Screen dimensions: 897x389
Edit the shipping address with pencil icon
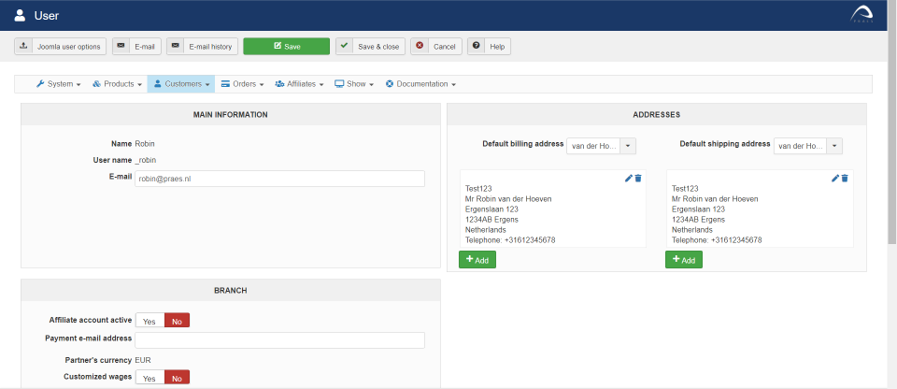click(x=835, y=178)
